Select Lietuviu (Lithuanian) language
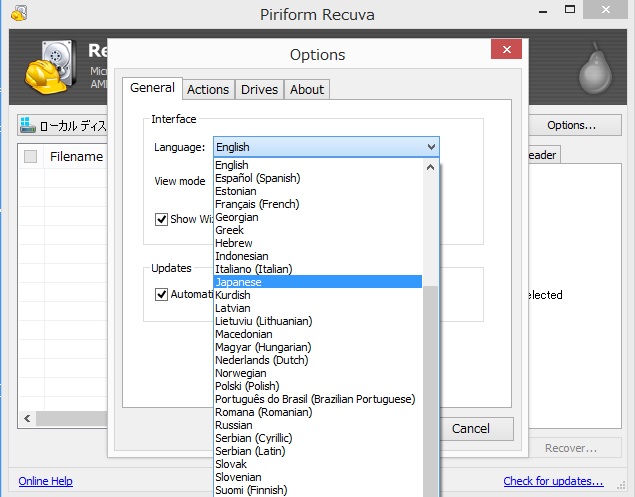Image resolution: width=635 pixels, height=497 pixels. click(x=318, y=321)
